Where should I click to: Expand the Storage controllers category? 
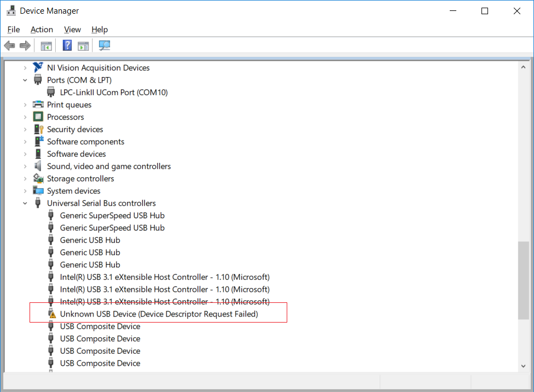(x=25, y=179)
